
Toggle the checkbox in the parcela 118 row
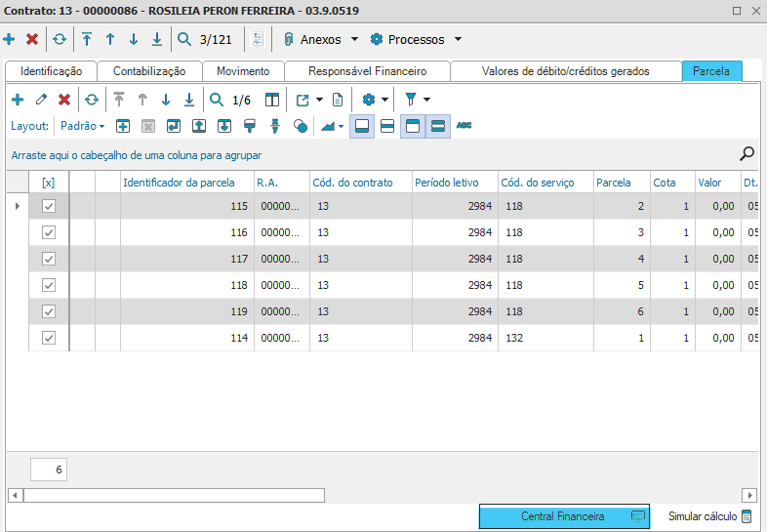coord(49,285)
